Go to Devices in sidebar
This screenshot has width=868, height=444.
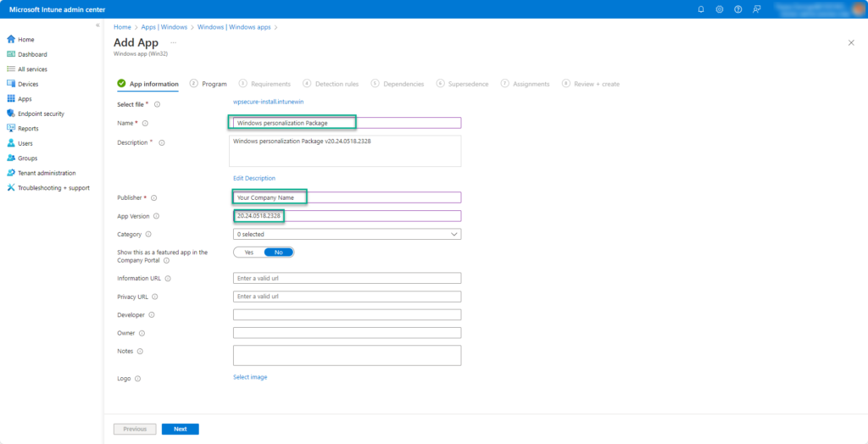pyautogui.click(x=22, y=84)
